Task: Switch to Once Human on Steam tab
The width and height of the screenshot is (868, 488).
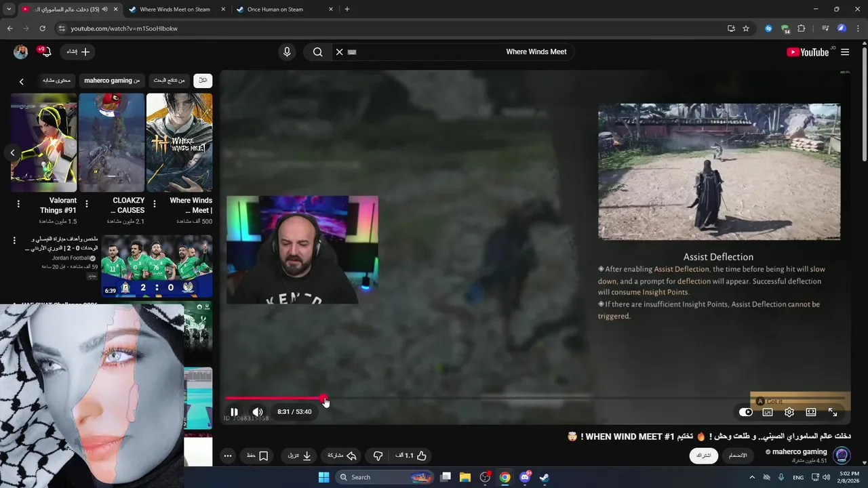Action: [275, 9]
